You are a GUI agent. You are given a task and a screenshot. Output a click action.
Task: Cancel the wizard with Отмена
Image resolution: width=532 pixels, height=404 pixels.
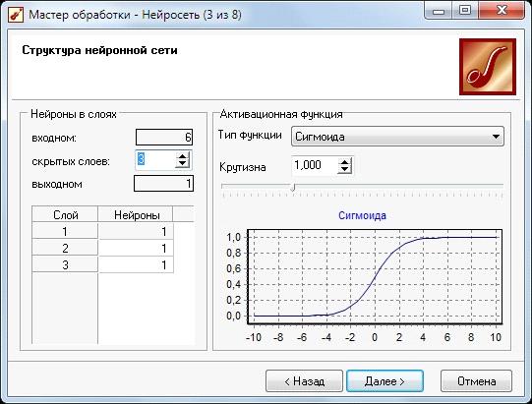[x=476, y=381]
